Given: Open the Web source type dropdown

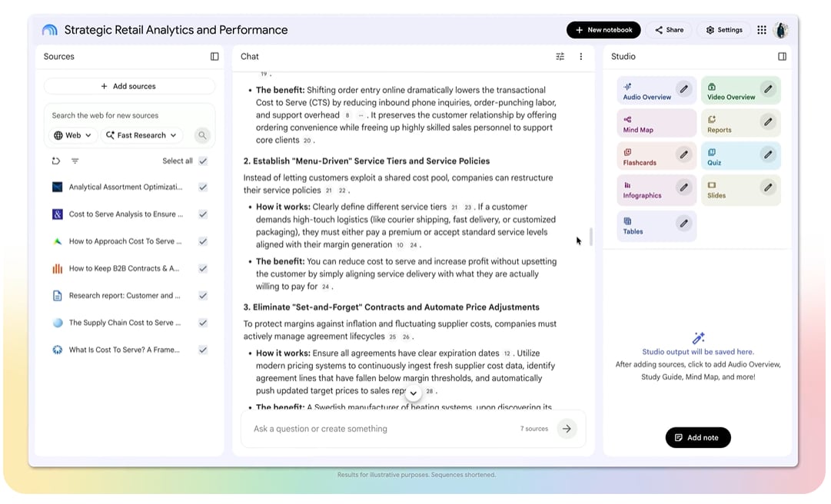Looking at the screenshot, I should (x=73, y=135).
